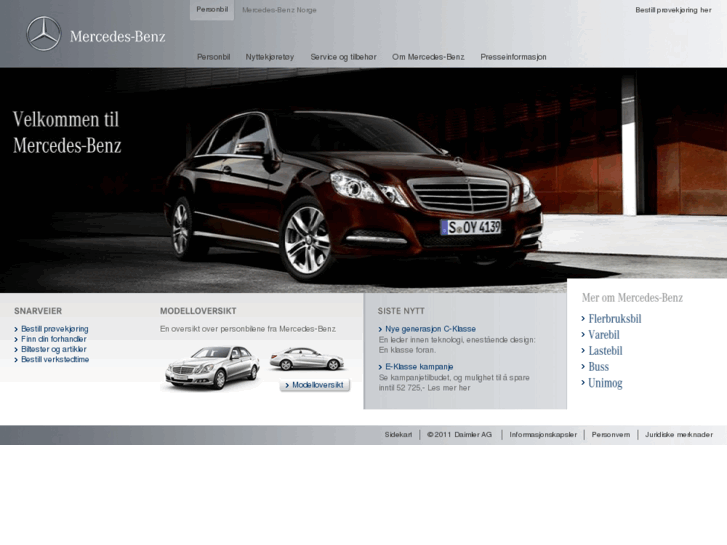Open the Juridiske merknader footer link

point(679,435)
